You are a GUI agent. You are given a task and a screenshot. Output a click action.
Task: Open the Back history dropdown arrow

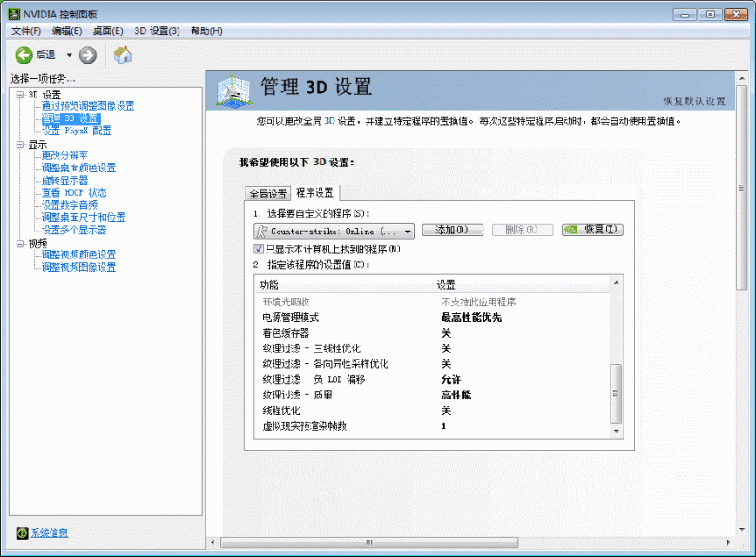point(69,55)
